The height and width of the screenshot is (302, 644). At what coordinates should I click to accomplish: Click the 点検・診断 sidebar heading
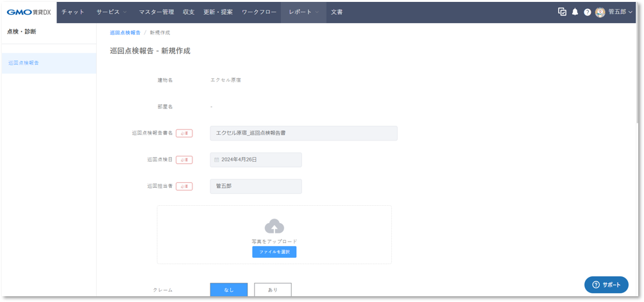click(21, 31)
